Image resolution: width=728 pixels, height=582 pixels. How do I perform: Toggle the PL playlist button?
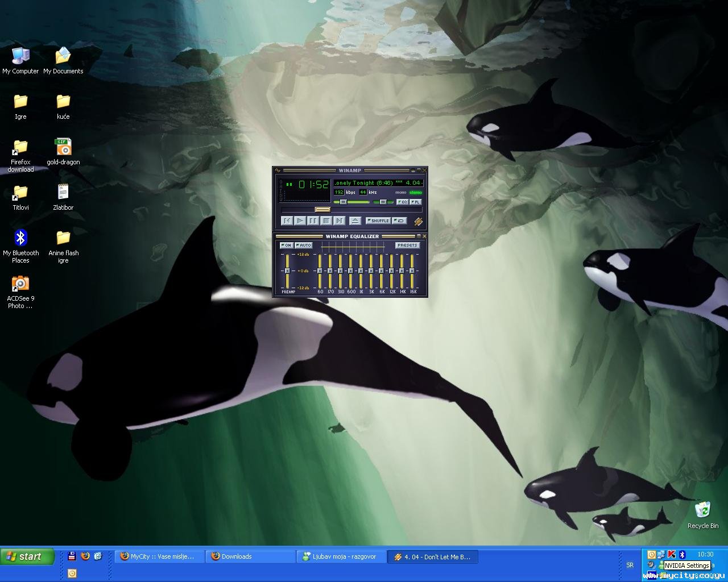point(416,202)
